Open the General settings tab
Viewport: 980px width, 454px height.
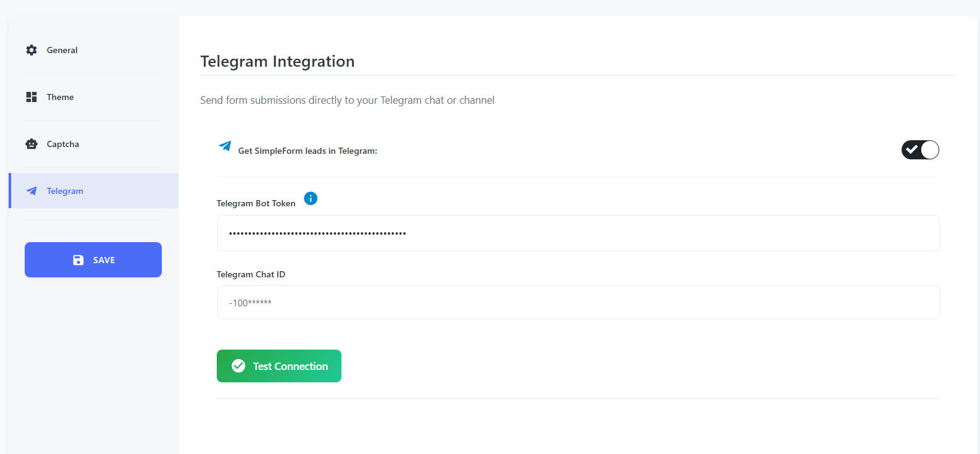(x=93, y=50)
